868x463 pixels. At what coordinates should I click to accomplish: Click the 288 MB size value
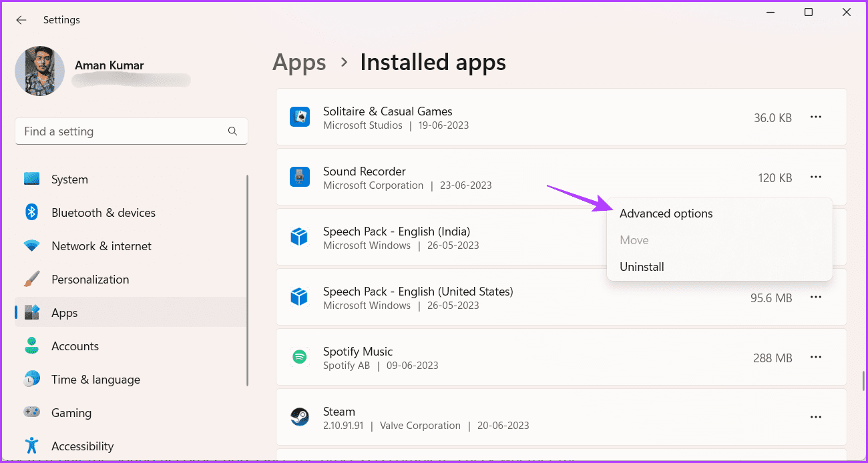point(773,358)
